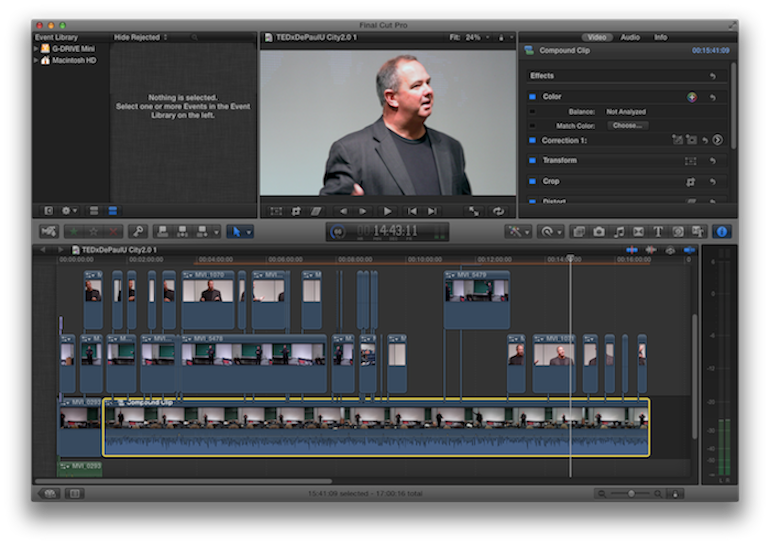Open the Enhancements magic wand menu
This screenshot has height=545, width=770.
[518, 231]
